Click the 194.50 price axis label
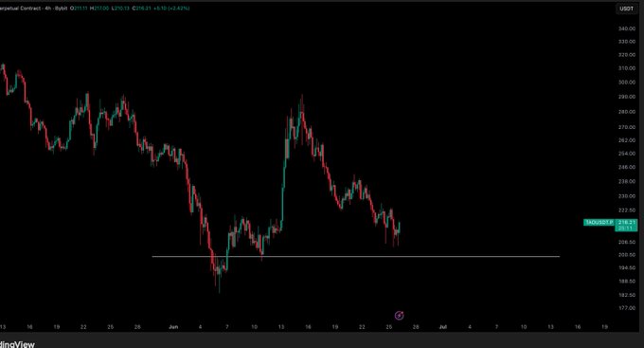 (626, 267)
